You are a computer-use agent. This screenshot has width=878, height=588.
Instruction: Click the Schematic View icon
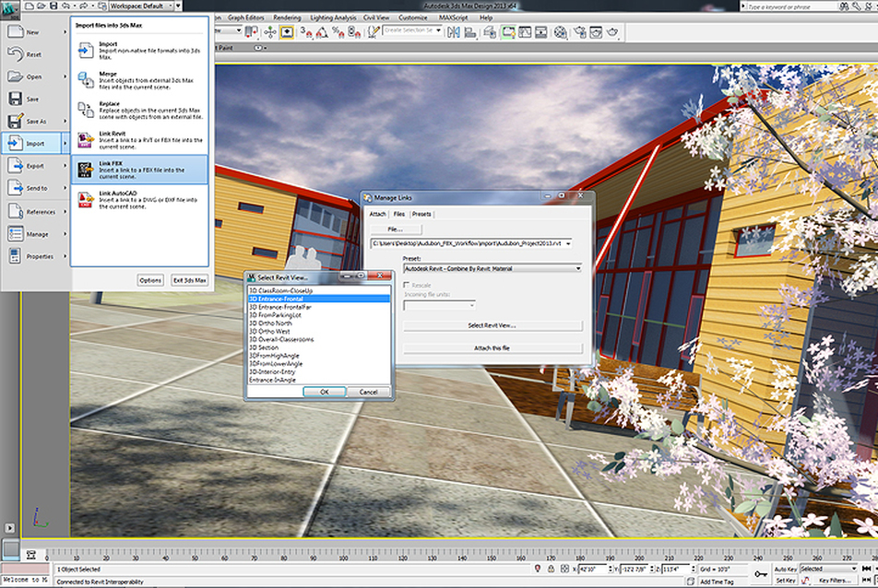point(540,32)
